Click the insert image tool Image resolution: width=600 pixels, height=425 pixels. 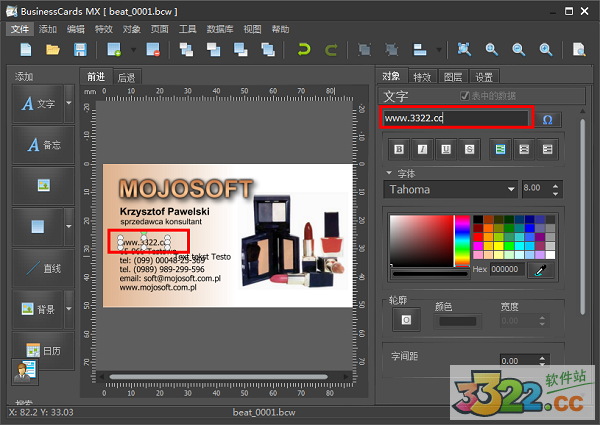pos(43,186)
